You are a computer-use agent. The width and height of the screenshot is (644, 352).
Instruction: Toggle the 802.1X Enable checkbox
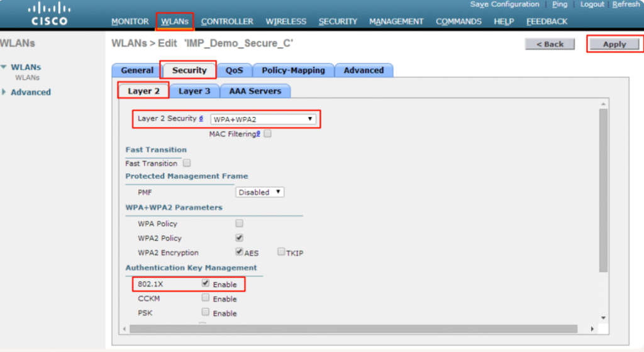coord(206,283)
